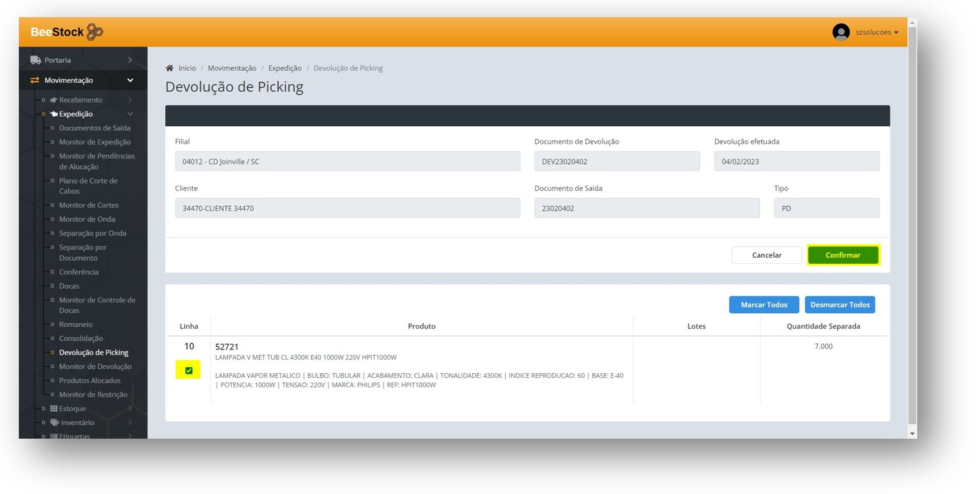The height and width of the screenshot is (494, 980).
Task: Click the Estoque grid icon
Action: (x=54, y=409)
